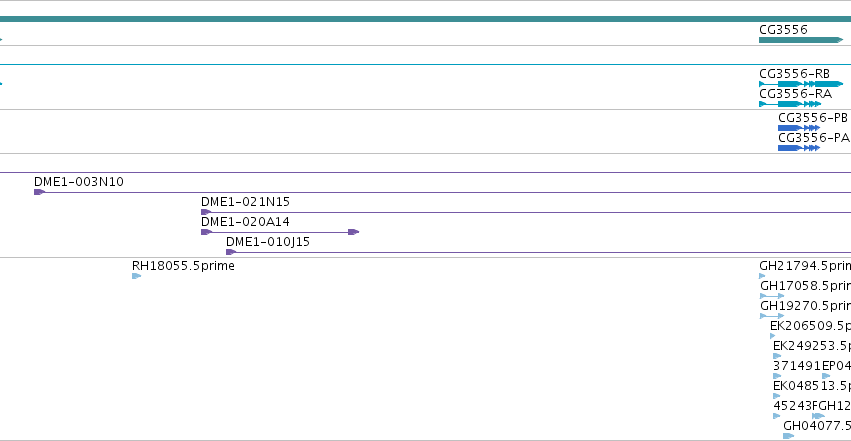Select the purple DME1-003N10 start arrow
The height and width of the screenshot is (441, 851).
(39, 192)
